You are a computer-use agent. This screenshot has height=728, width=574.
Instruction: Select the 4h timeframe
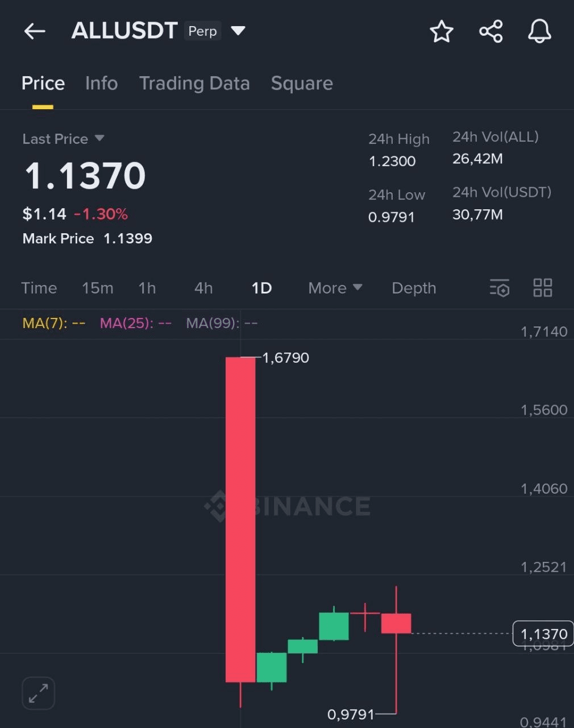click(x=203, y=288)
